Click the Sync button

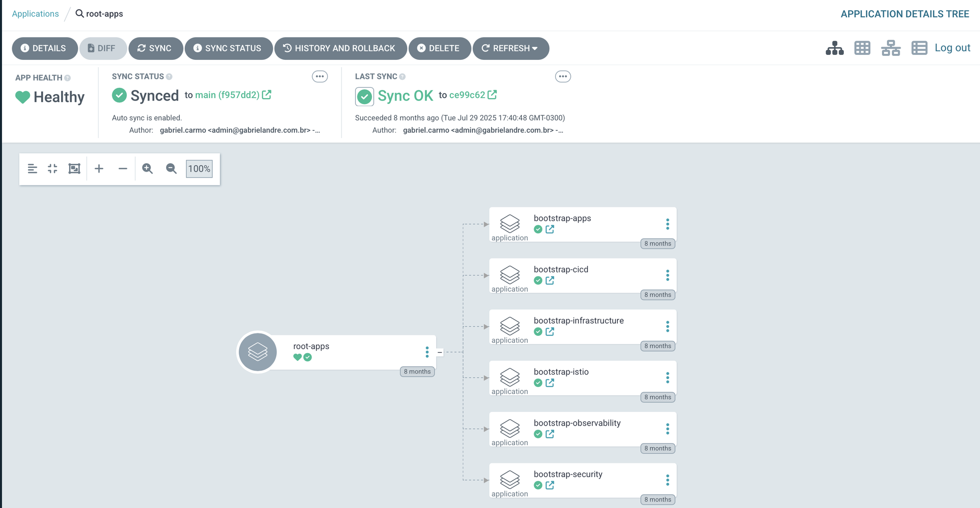[x=155, y=49]
